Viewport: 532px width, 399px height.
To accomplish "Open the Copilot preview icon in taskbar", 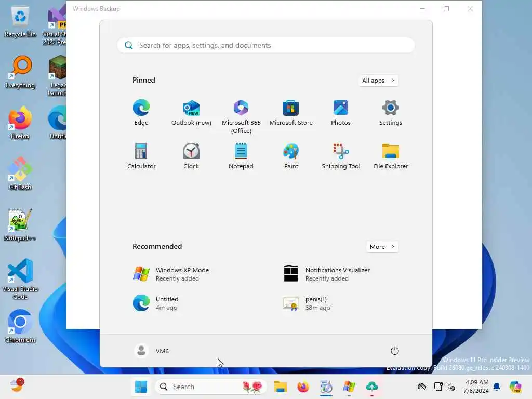I will tap(515, 387).
